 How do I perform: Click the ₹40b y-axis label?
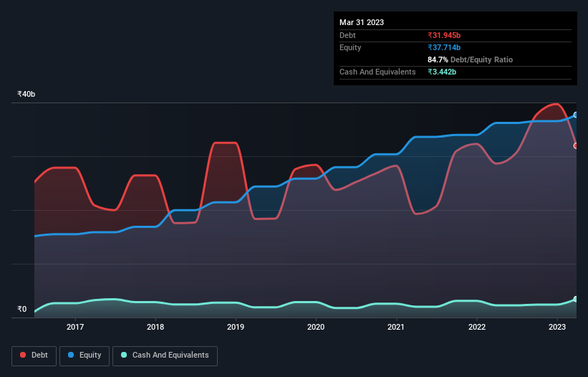tap(26, 94)
